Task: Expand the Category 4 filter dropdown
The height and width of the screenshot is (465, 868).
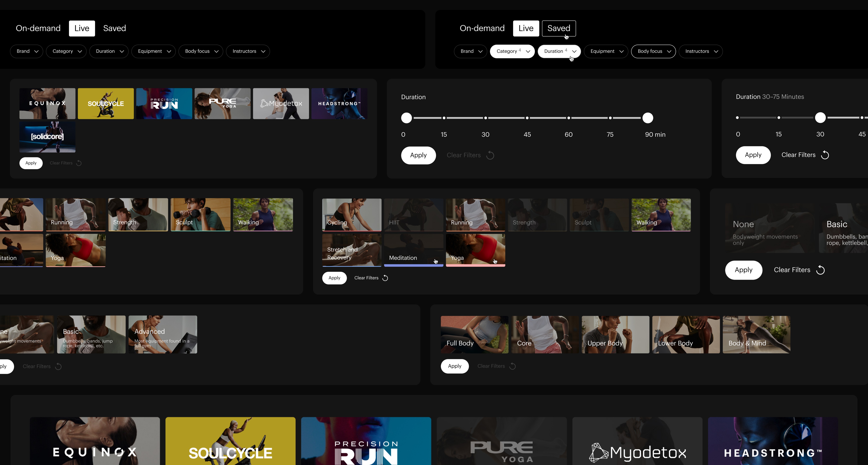Action: pos(512,51)
